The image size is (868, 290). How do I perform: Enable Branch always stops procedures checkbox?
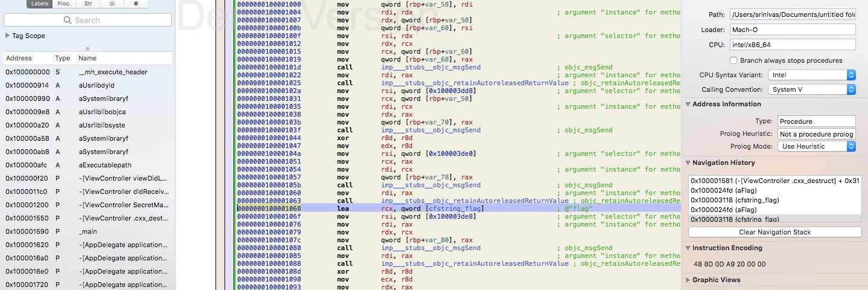733,60
